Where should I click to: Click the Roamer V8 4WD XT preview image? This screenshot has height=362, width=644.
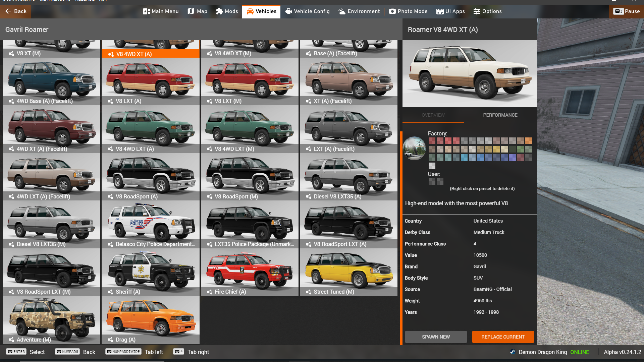469,73
